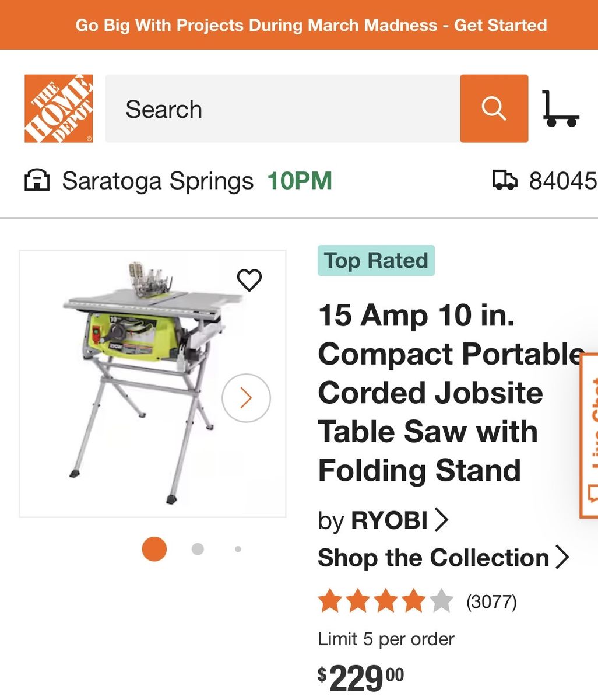Click the delivery truck icon
The width and height of the screenshot is (598, 700).
tap(505, 180)
